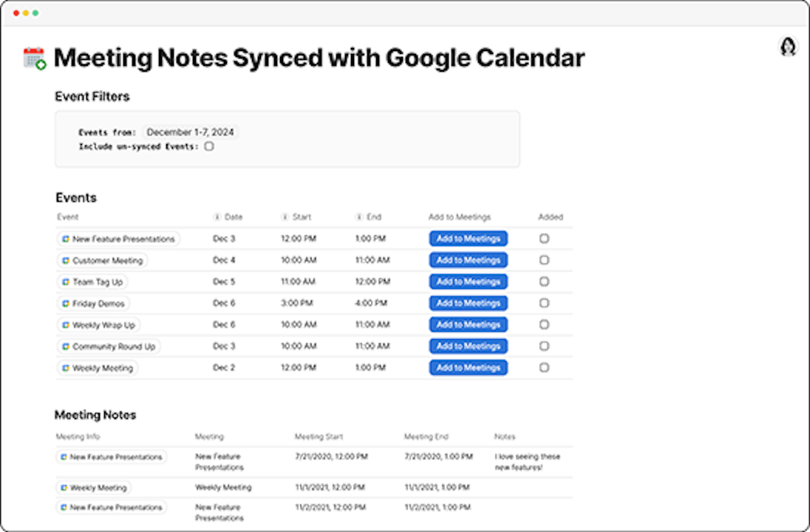Toggle the Added checkbox for Weekly Meeting row
Image resolution: width=810 pixels, height=532 pixels.
pos(544,368)
